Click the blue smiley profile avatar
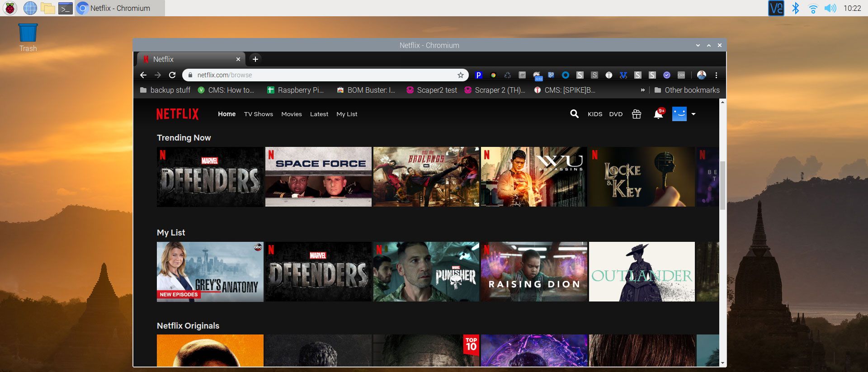 tap(679, 114)
